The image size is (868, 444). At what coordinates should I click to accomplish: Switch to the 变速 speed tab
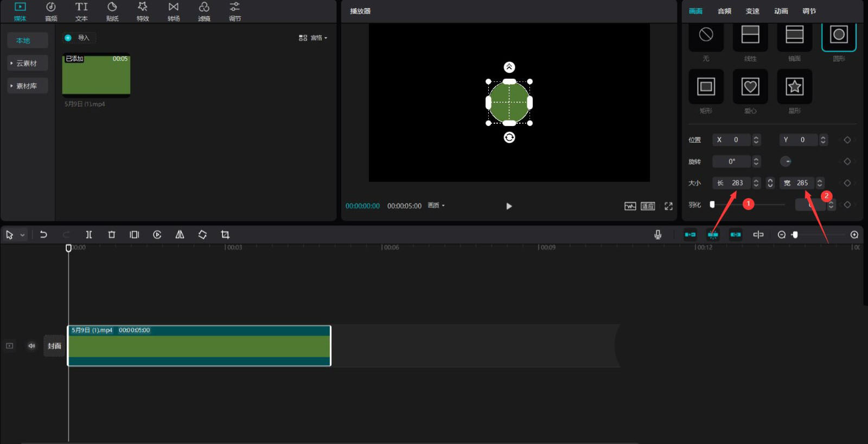[752, 11]
